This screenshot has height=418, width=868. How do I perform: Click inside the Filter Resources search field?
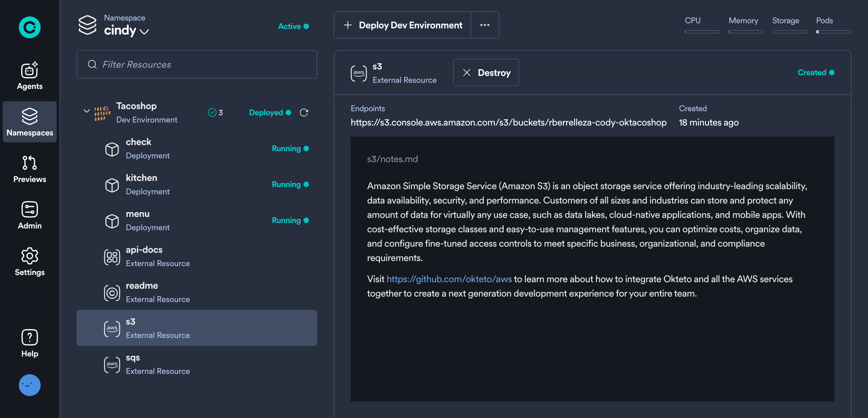pos(196,64)
